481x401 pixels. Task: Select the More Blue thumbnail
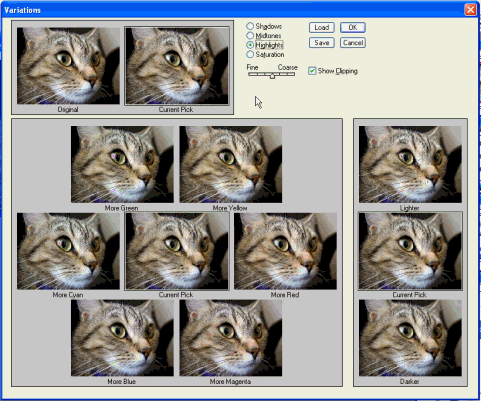click(122, 338)
